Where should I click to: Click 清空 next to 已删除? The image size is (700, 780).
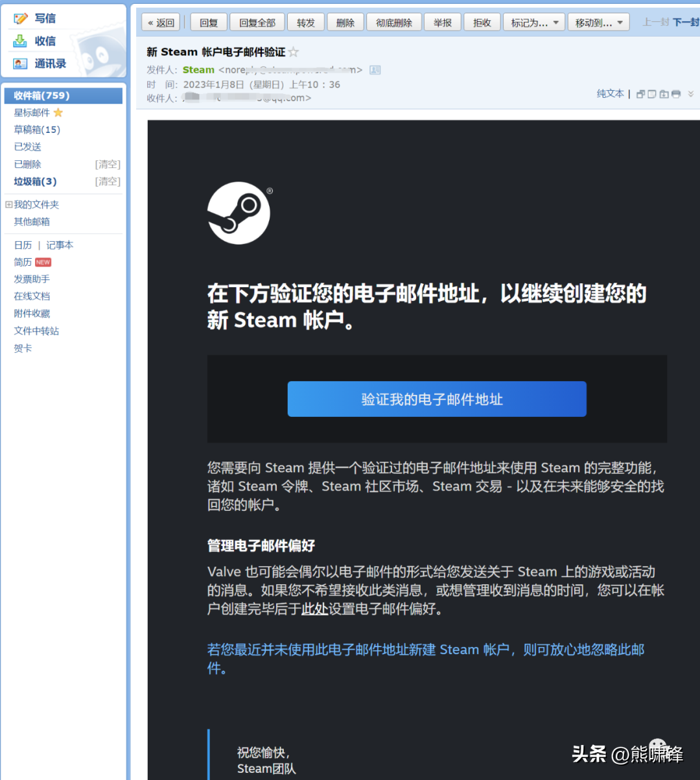click(108, 165)
